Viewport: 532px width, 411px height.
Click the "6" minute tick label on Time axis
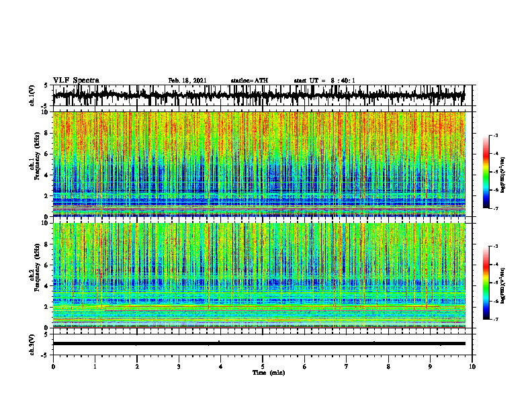pos(305,367)
